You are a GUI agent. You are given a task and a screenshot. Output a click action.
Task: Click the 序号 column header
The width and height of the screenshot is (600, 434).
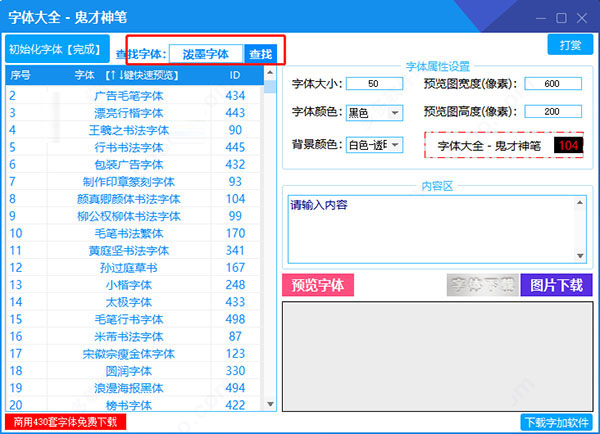(21, 75)
